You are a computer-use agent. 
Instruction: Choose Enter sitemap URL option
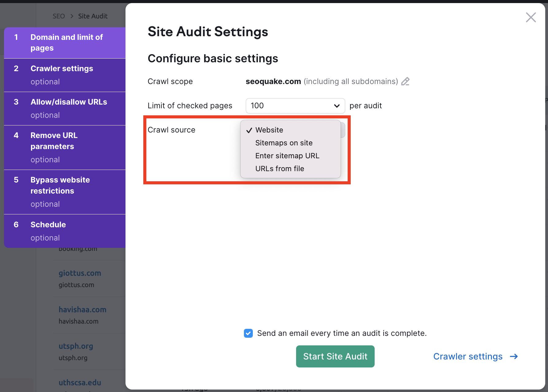point(291,156)
